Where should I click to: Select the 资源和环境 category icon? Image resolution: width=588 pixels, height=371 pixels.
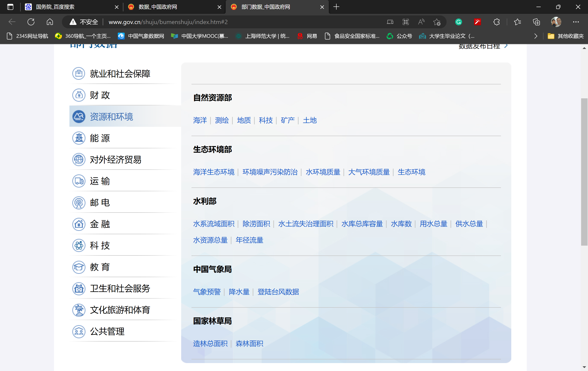coord(78,117)
